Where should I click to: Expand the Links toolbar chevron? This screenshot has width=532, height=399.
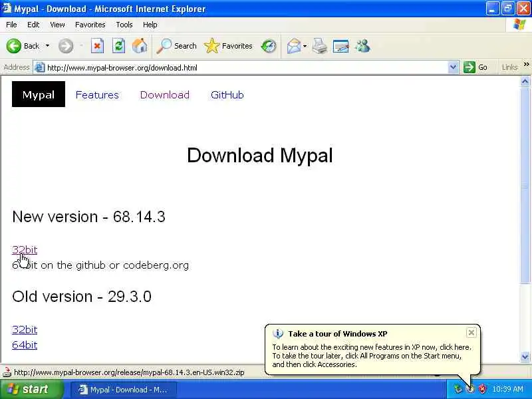pyautogui.click(x=526, y=64)
